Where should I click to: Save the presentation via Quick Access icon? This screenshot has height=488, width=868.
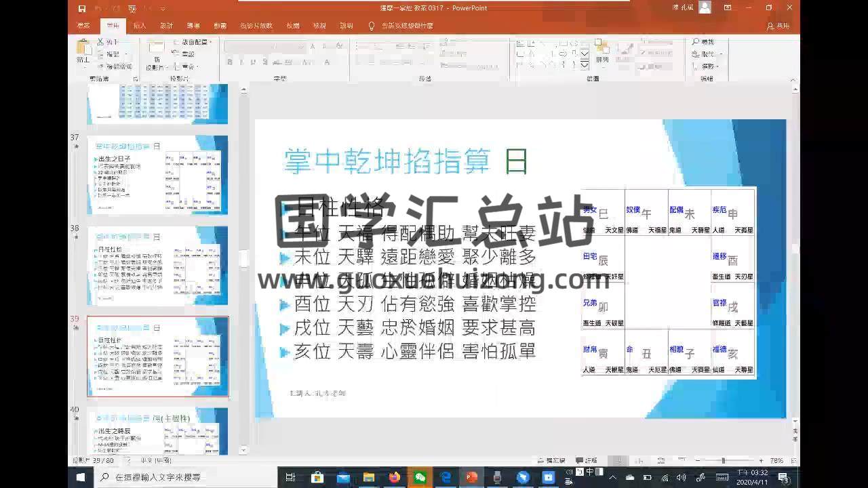pyautogui.click(x=82, y=8)
